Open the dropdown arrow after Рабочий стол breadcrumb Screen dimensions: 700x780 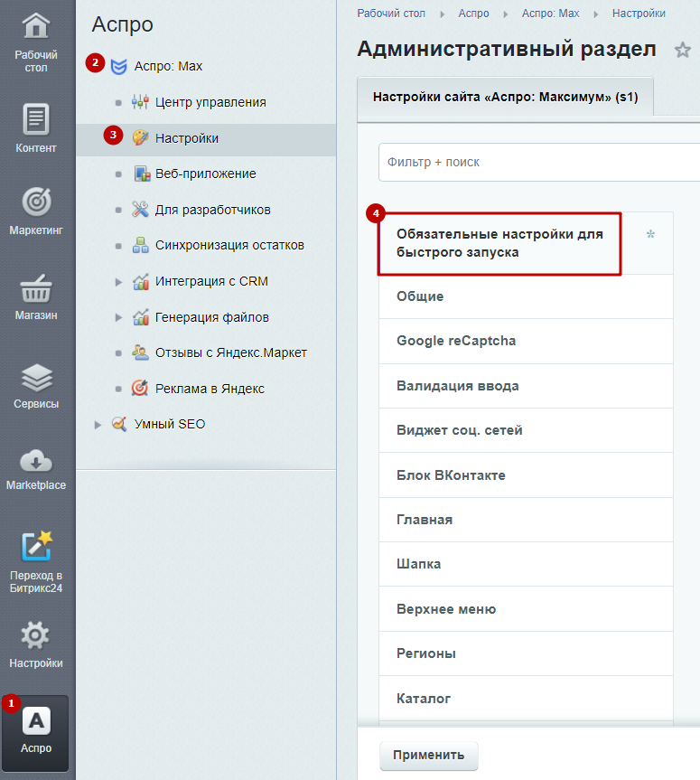point(442,14)
